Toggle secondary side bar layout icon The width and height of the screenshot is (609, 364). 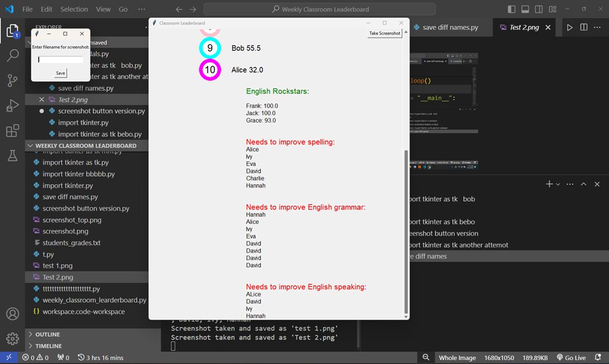(538, 9)
